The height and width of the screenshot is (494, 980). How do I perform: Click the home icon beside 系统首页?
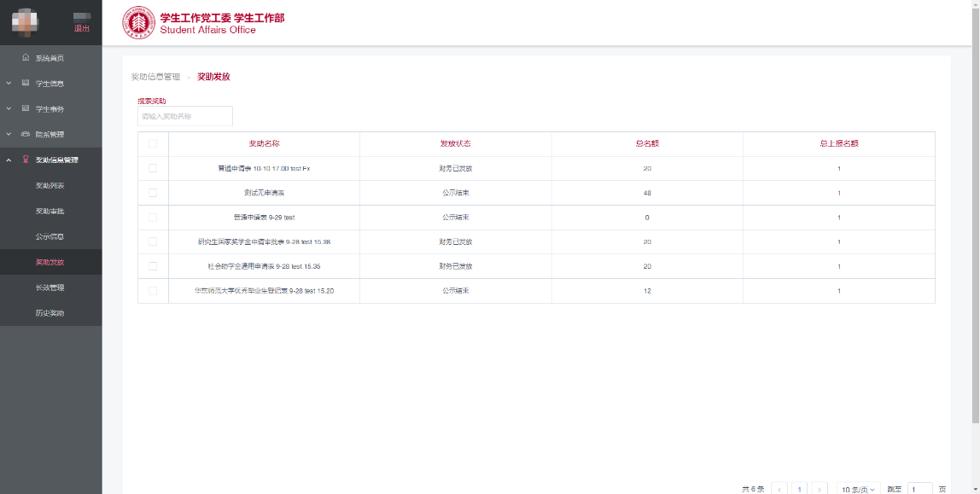click(x=26, y=58)
